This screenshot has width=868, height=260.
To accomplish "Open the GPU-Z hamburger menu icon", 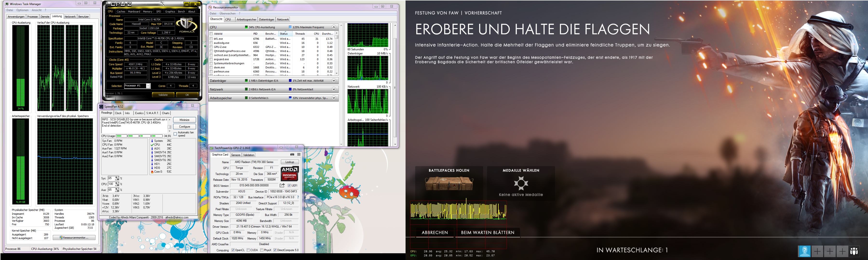I will coord(299,154).
